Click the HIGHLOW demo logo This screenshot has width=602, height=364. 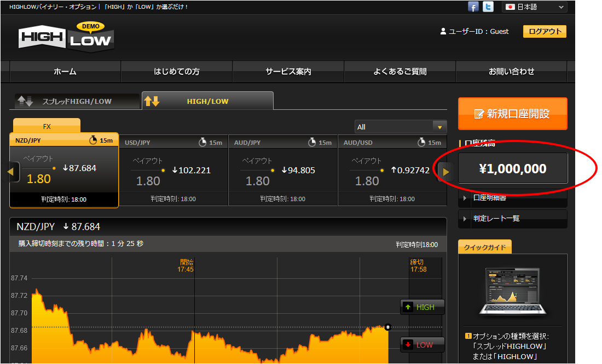click(x=66, y=38)
